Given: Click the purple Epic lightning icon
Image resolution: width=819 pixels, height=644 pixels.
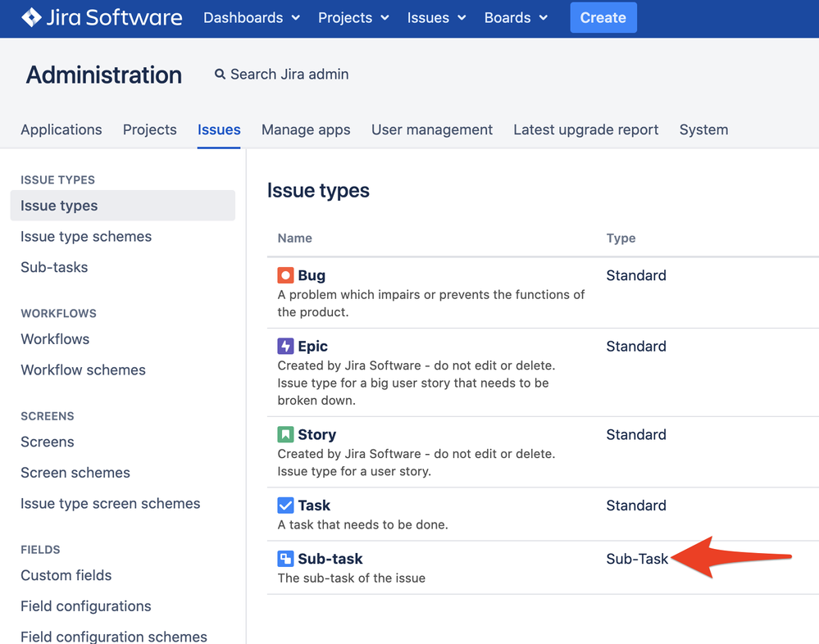Looking at the screenshot, I should pos(285,346).
